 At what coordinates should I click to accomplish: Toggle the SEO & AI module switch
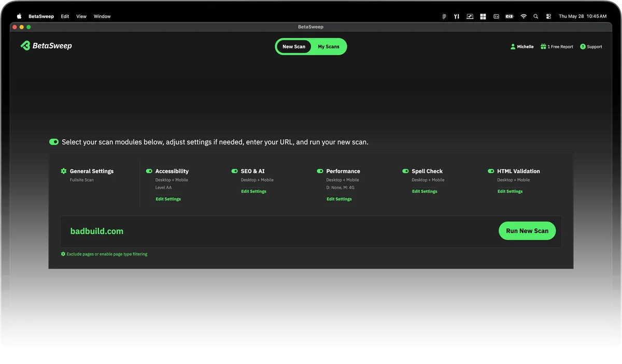click(235, 171)
